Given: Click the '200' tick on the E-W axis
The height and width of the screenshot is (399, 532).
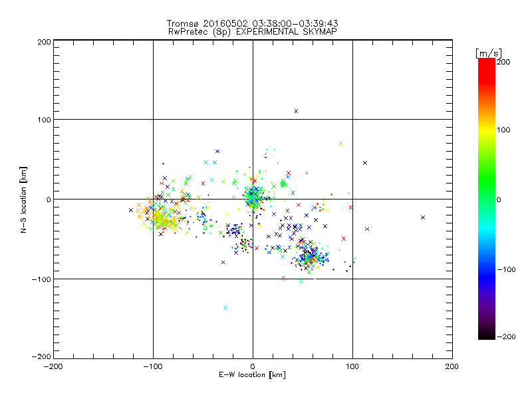Looking at the screenshot, I should (x=452, y=366).
